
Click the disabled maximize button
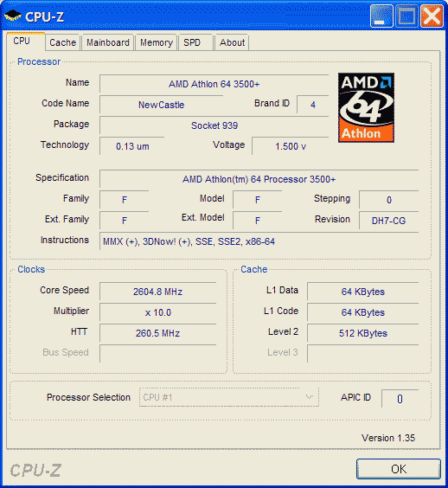(x=406, y=16)
